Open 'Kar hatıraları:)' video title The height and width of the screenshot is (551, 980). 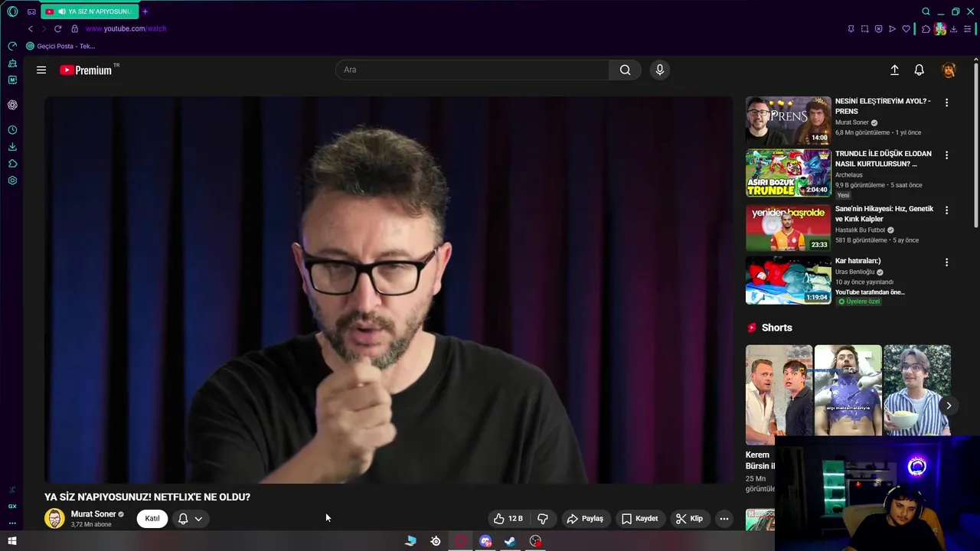pyautogui.click(x=857, y=261)
